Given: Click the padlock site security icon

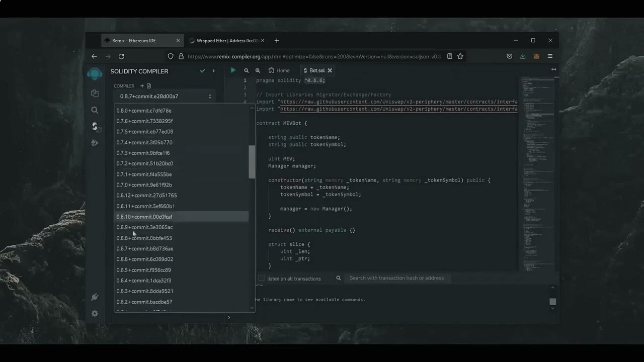Looking at the screenshot, I should (181, 56).
